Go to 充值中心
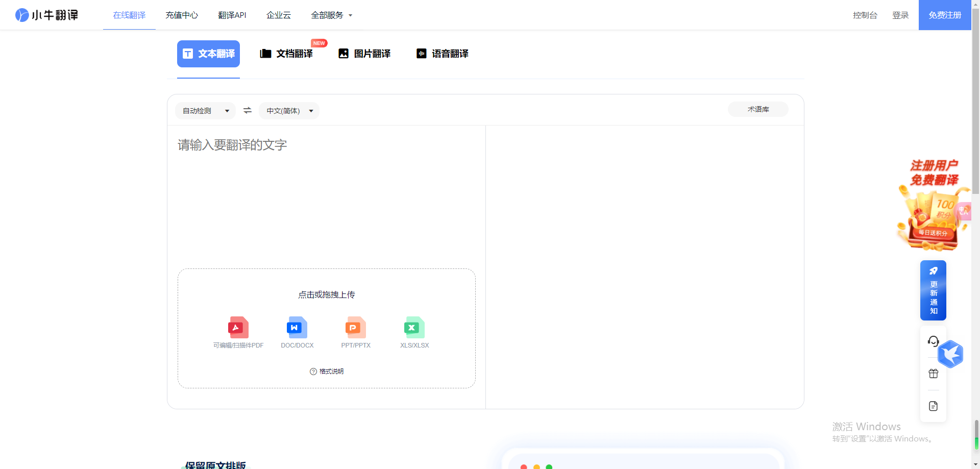Viewport: 980px width, 469px height. tap(182, 15)
